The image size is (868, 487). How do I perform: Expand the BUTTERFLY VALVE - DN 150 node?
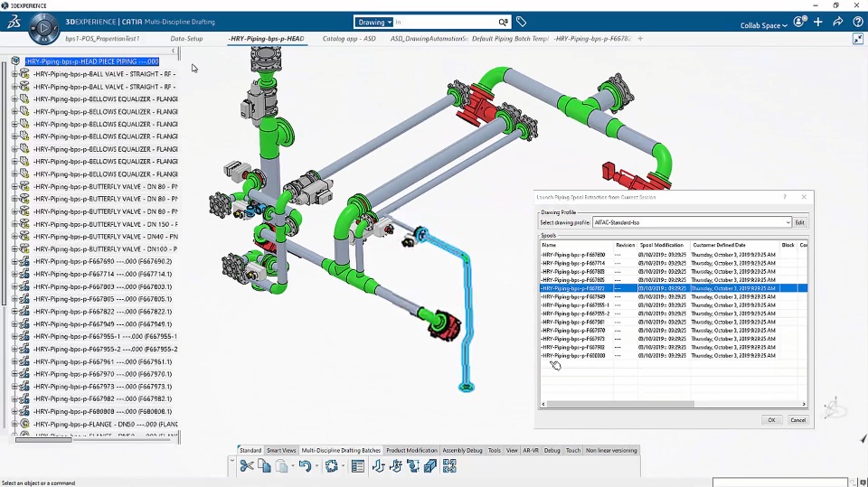[x=14, y=224]
